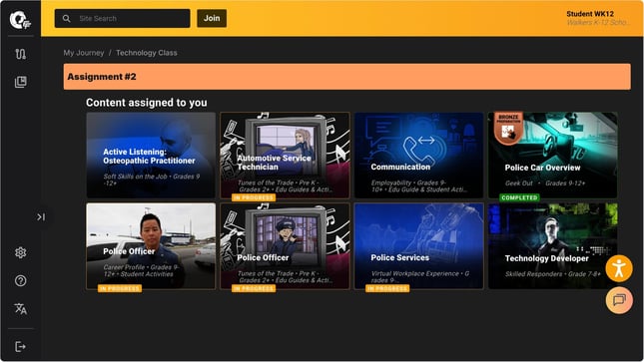The image size is (644, 362).
Task: Open the journey path icon in sidebar
Action: 21,54
